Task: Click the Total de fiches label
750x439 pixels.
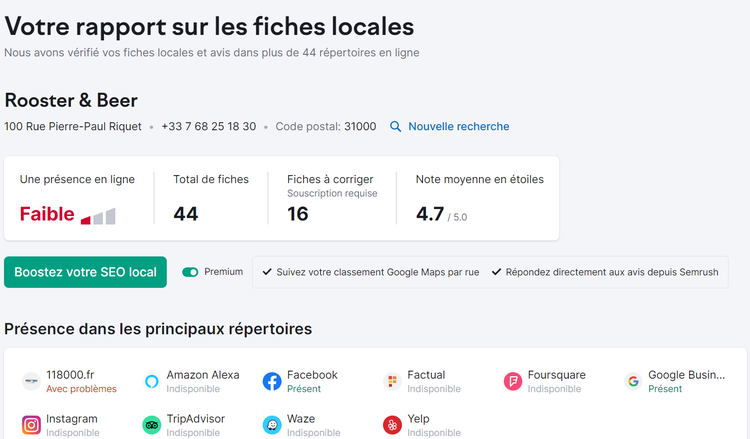Action: (x=211, y=179)
